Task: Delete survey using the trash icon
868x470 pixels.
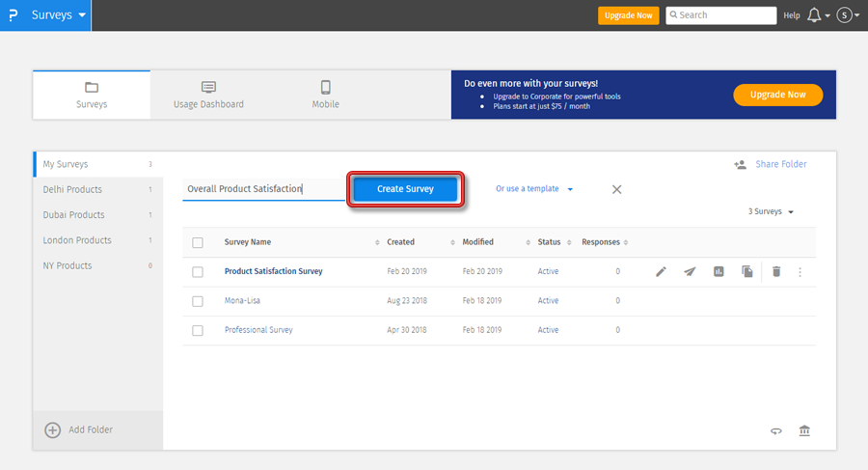Action: tap(776, 272)
